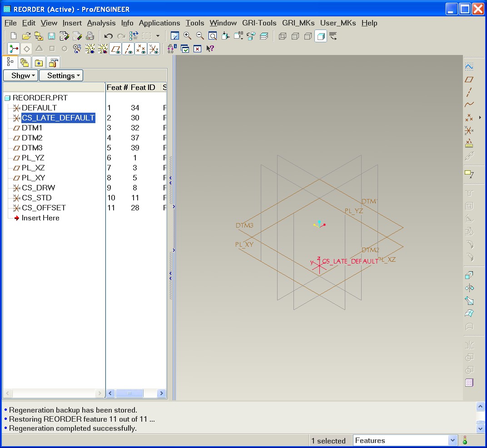Print the active object using printer icon
The width and height of the screenshot is (487, 448).
pyautogui.click(x=90, y=36)
